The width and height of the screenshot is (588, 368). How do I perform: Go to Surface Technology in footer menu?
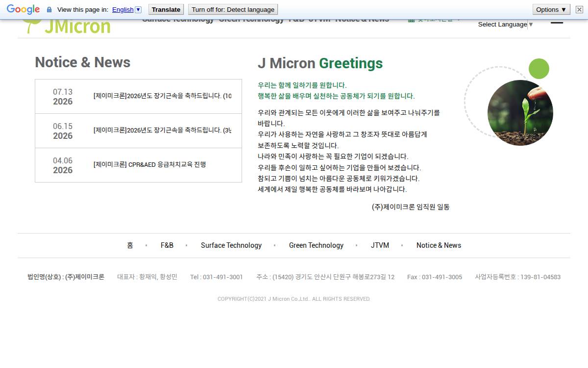click(x=231, y=245)
